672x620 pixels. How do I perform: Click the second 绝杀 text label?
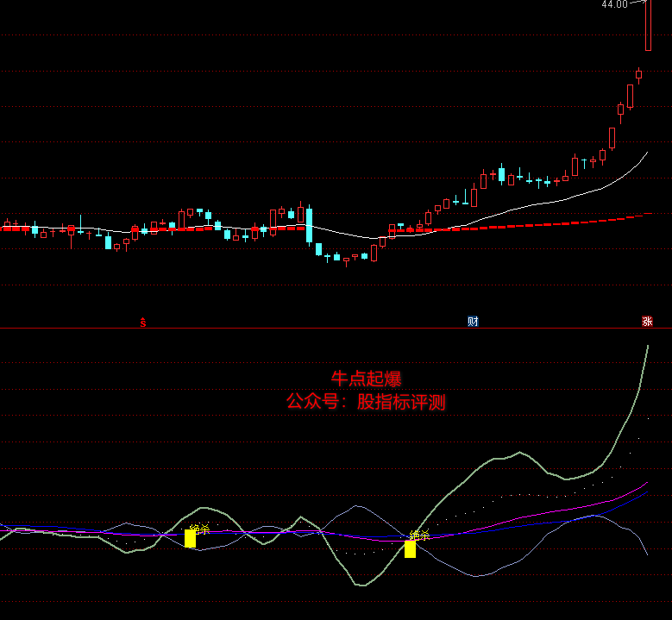pyautogui.click(x=419, y=535)
